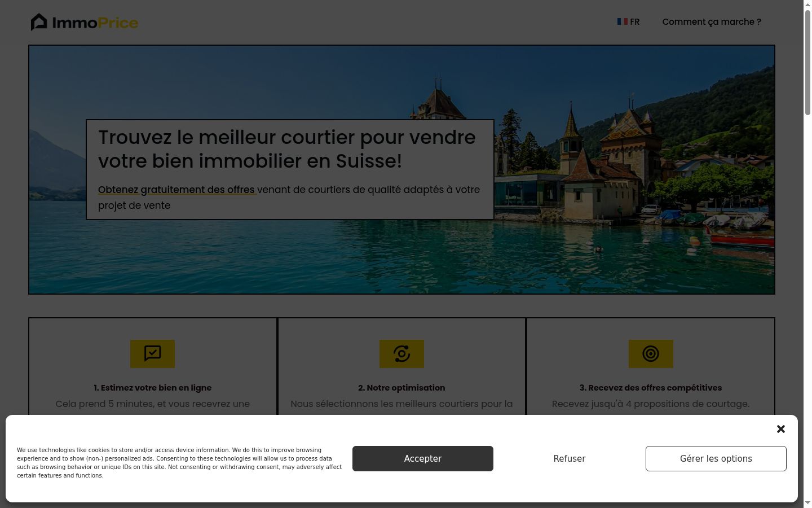Select '3. Recevez des offres compétitives' heading
Image resolution: width=812 pixels, height=508 pixels.
tap(651, 388)
